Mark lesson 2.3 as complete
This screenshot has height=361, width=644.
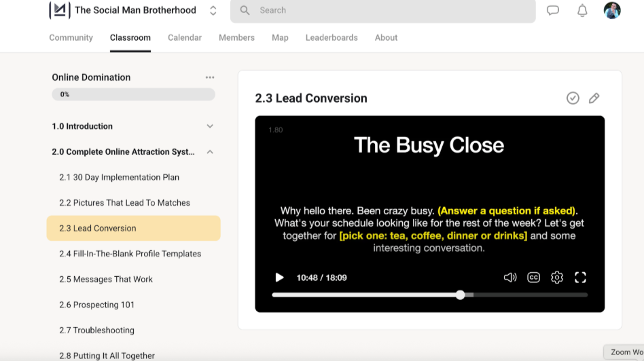point(573,98)
